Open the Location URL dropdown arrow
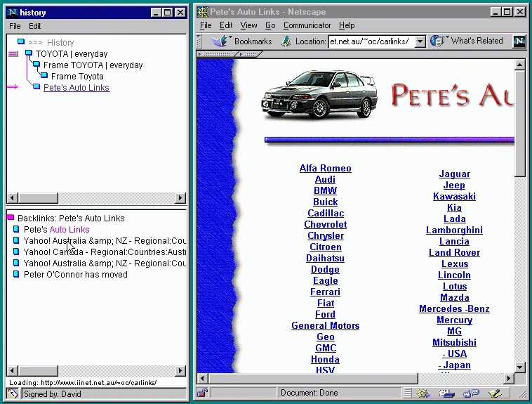The image size is (532, 404). pos(420,41)
